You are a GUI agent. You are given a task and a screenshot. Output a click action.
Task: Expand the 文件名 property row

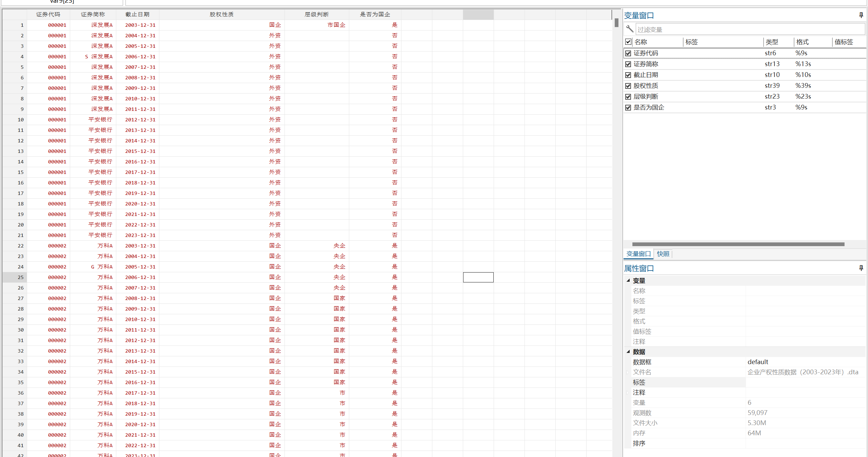(628, 372)
